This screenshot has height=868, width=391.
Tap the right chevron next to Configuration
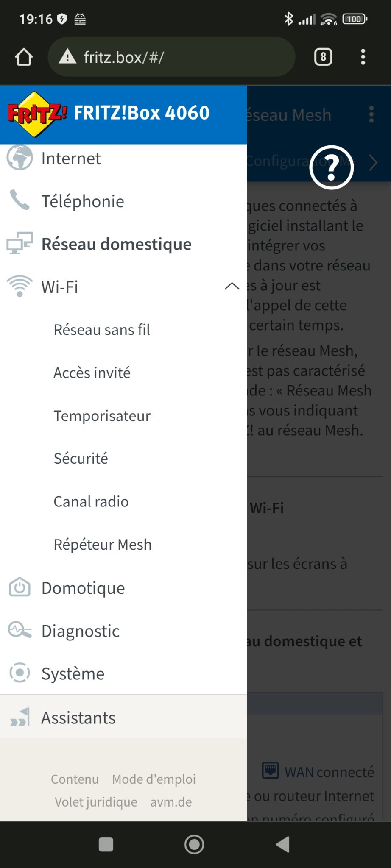click(x=373, y=162)
